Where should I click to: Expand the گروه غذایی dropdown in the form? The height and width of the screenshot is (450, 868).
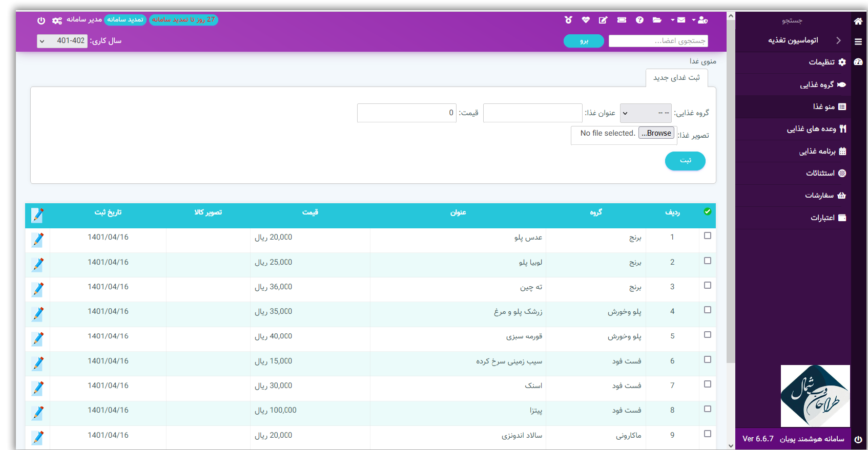[645, 113]
